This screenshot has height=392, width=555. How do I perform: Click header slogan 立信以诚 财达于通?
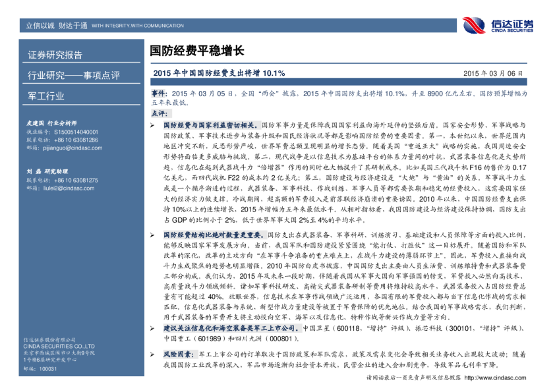click(x=57, y=26)
